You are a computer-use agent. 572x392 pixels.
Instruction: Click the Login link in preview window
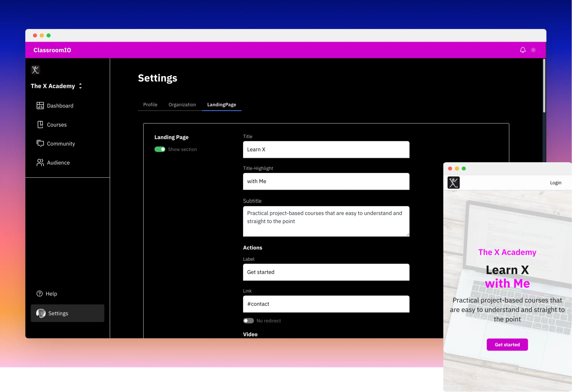pyautogui.click(x=556, y=182)
